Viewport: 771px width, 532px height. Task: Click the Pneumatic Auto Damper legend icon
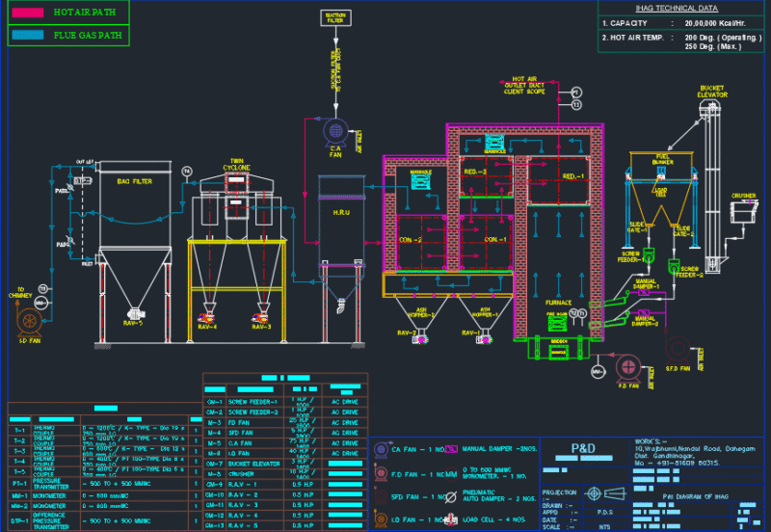[x=450, y=497]
